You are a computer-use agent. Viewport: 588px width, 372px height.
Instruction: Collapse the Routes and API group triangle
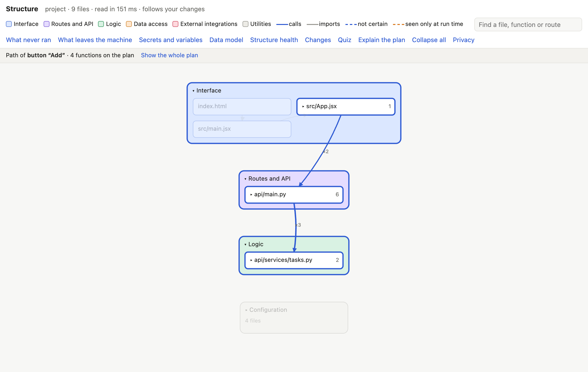pos(245,179)
